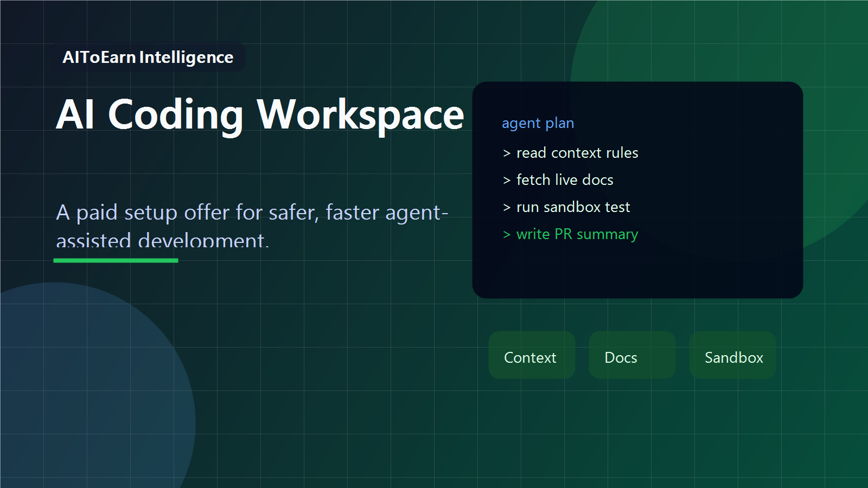Click the 'run sandbox test' line
This screenshot has width=868, height=488.
pos(566,207)
